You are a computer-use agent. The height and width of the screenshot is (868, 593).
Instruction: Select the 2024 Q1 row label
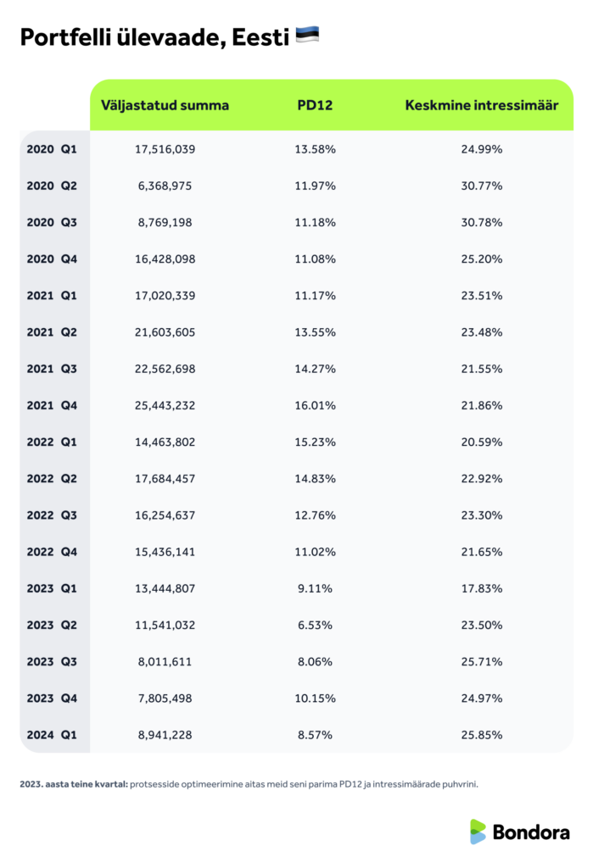(52, 735)
